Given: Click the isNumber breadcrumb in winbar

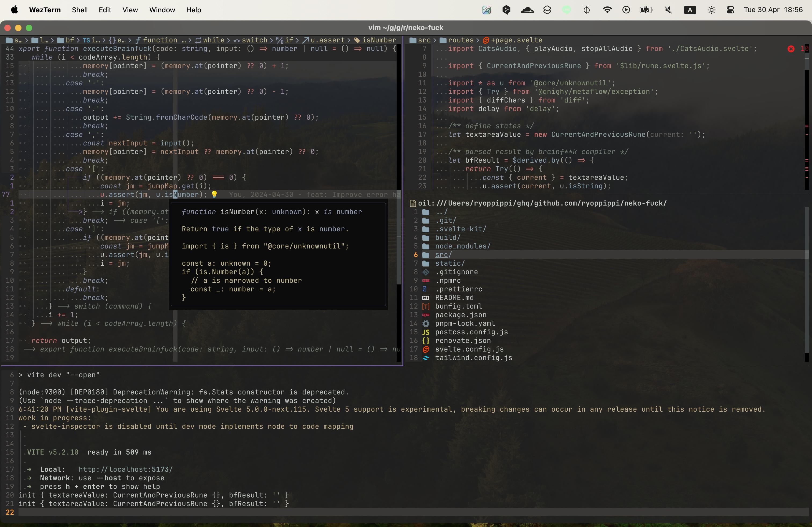Looking at the screenshot, I should click(x=379, y=40).
